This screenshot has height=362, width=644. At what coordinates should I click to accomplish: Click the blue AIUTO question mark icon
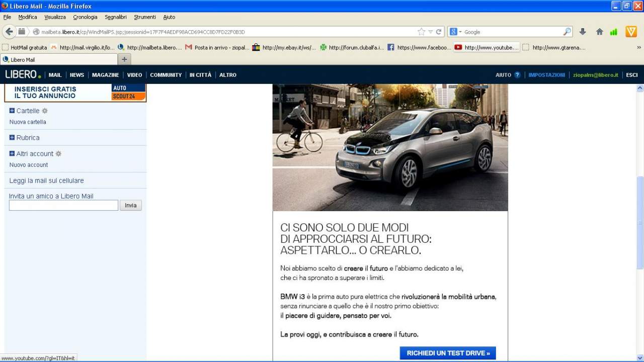coord(517,75)
